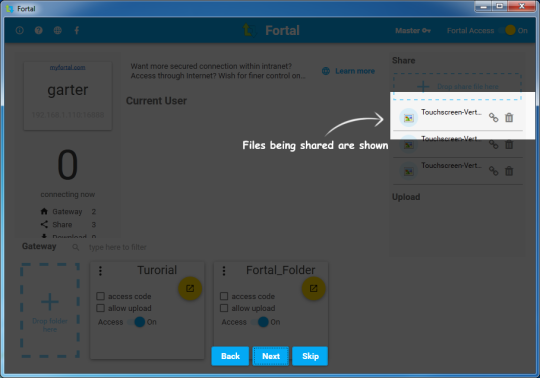Open Fortal_Folder card three-dot menu
The width and height of the screenshot is (540, 378).
tap(224, 271)
